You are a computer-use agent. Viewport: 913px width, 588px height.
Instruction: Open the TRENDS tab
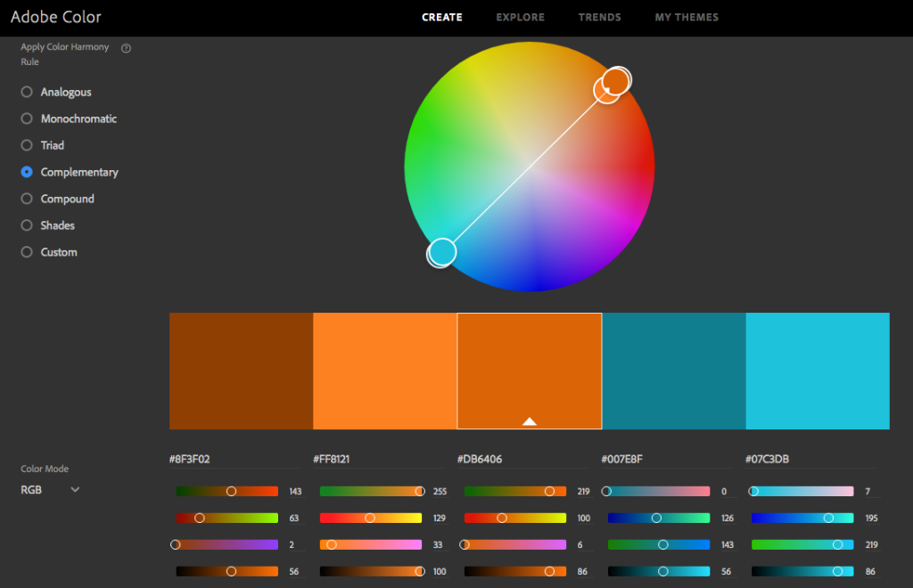pyautogui.click(x=599, y=17)
